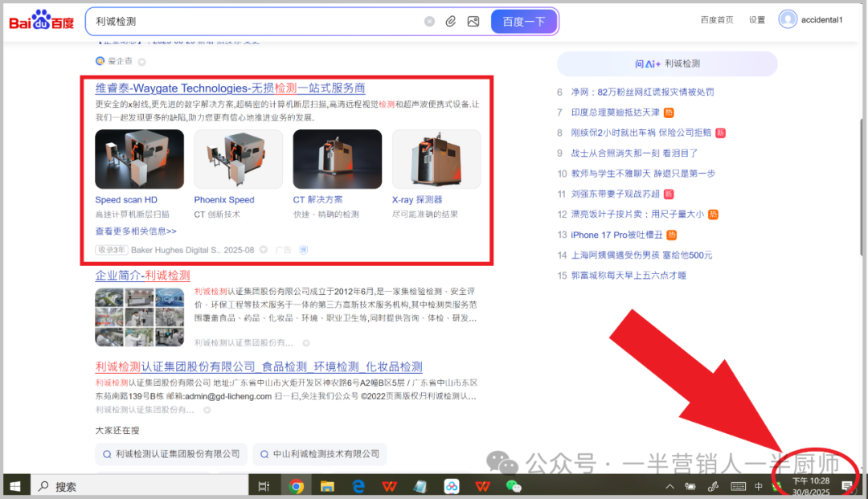Click the battery icon in system tray
This screenshot has height=499, width=868.
(x=690, y=487)
